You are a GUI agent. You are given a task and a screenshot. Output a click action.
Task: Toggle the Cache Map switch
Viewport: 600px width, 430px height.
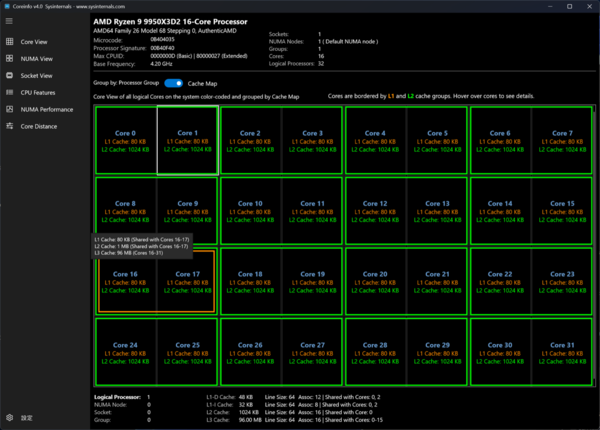pos(172,84)
